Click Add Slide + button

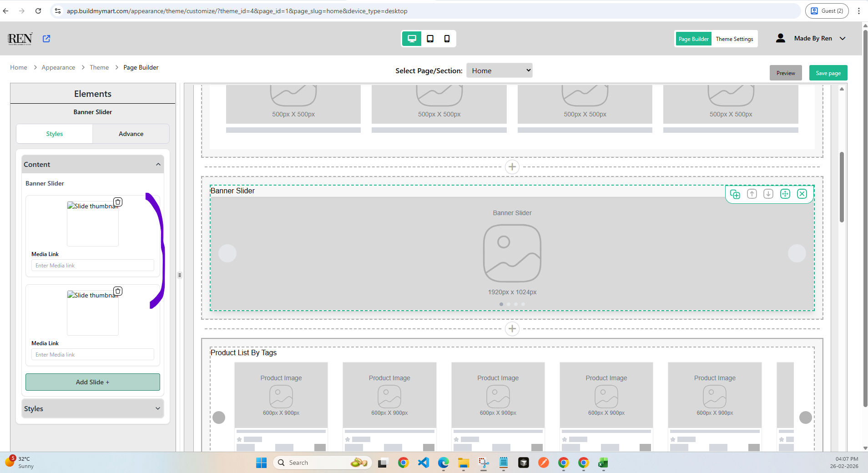tap(93, 382)
